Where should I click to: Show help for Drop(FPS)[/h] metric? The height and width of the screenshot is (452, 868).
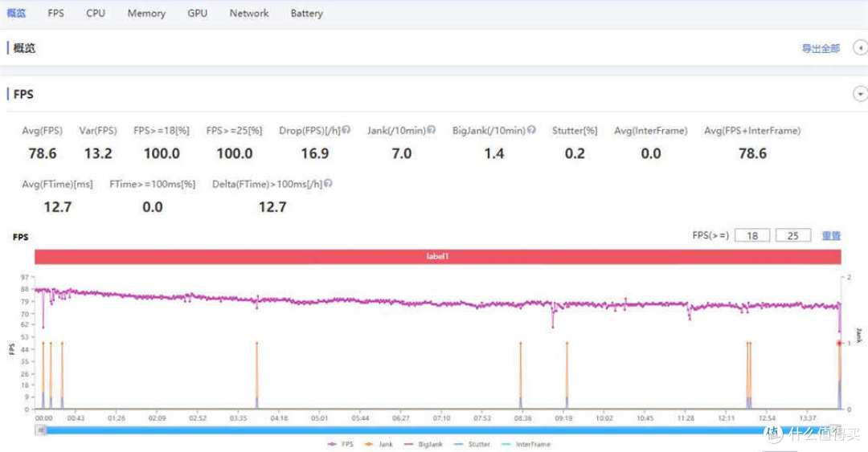pyautogui.click(x=346, y=130)
